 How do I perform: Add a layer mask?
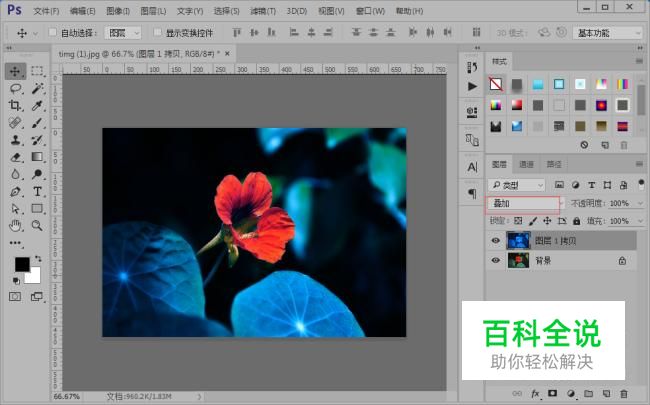(553, 393)
